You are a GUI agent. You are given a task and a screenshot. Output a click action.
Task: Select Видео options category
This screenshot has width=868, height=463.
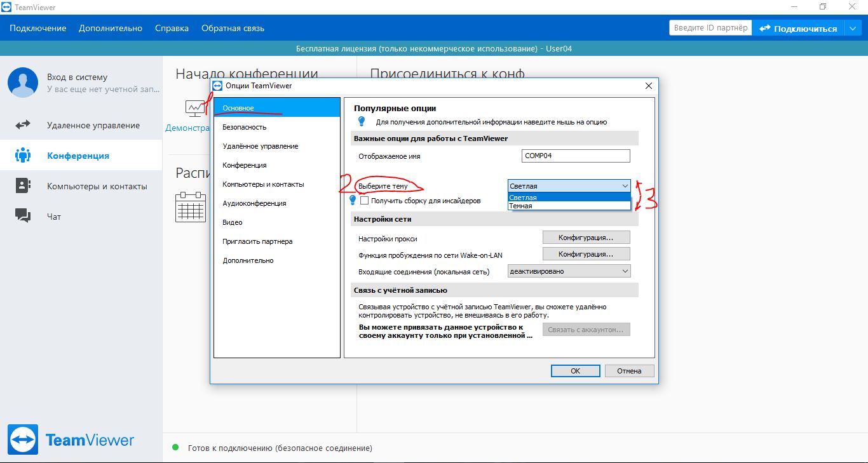point(277,222)
